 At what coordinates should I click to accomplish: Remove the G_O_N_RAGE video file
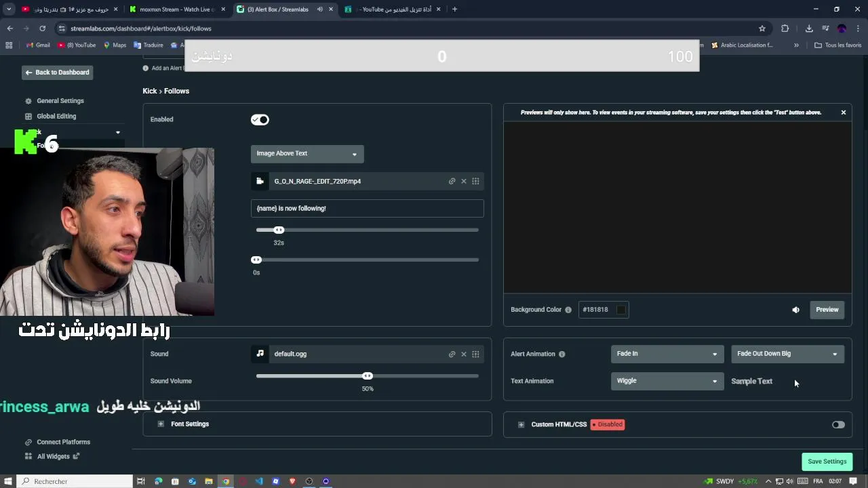coord(464,181)
